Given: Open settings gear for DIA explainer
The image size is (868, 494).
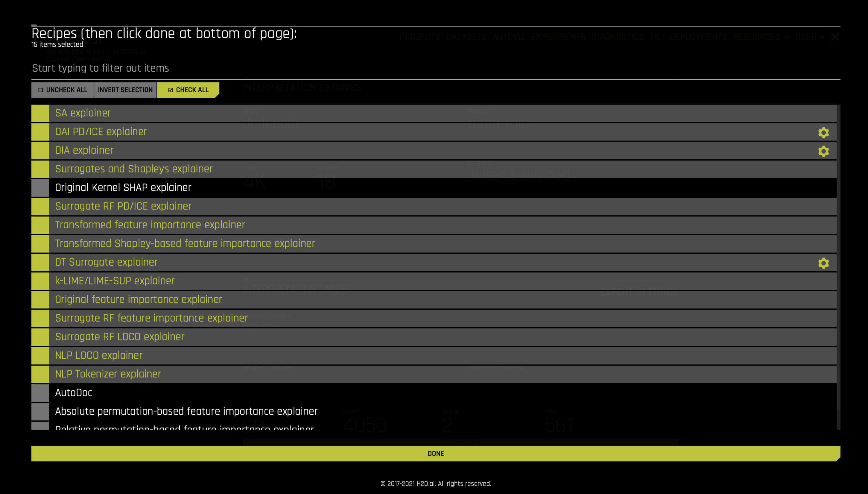Looking at the screenshot, I should coord(824,151).
